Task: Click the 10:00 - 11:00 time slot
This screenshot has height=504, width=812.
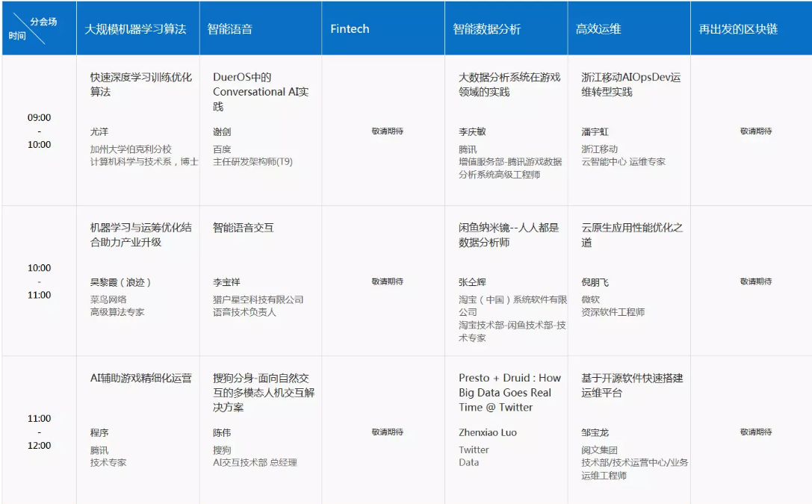Action: [40, 281]
